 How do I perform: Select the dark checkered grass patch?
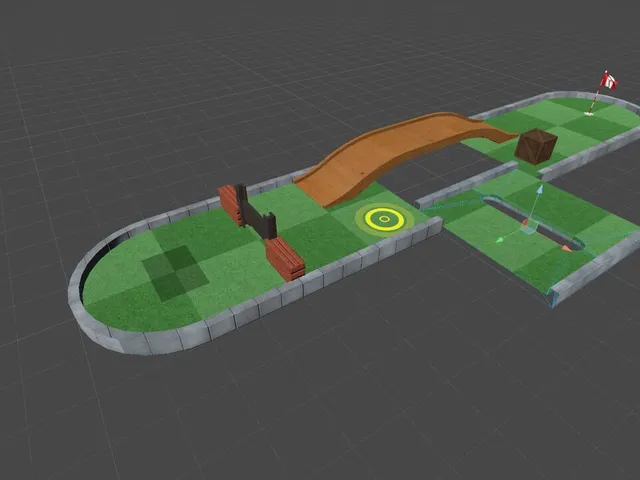[x=176, y=273]
